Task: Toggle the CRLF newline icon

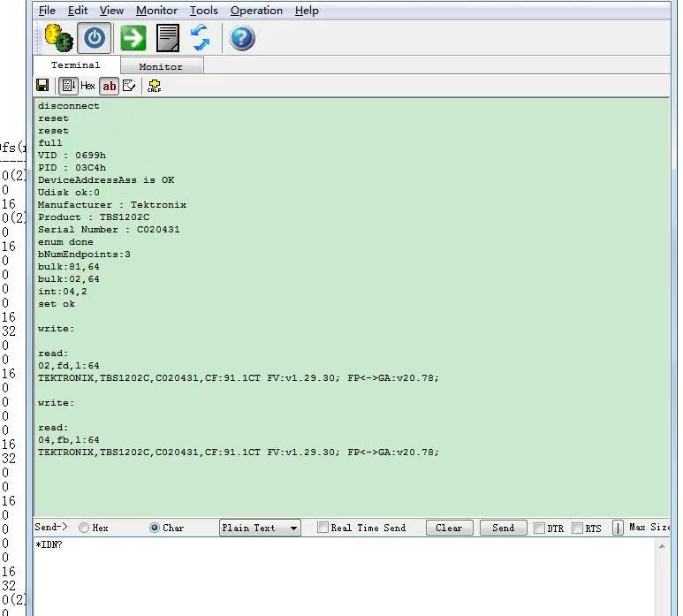Action: pos(155,86)
